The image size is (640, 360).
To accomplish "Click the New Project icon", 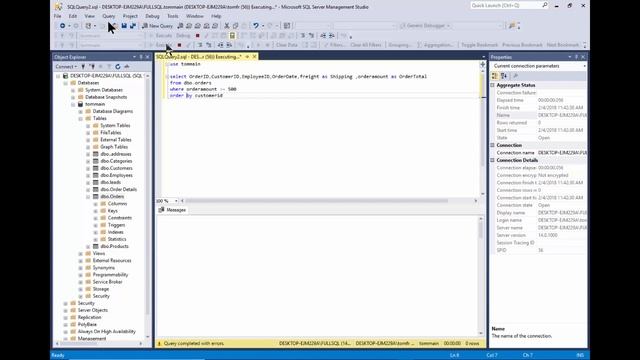I will tap(88, 26).
